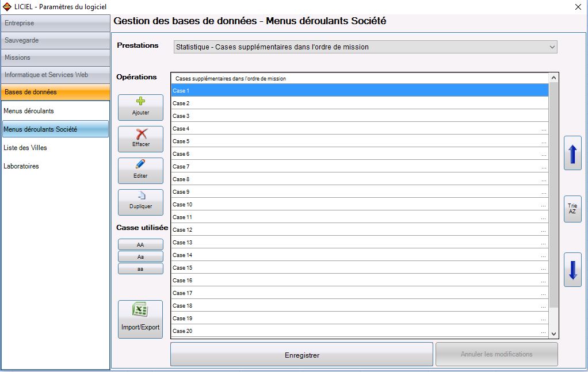
Task: Click the Dupliquer copy icon button
Action: tap(140, 202)
